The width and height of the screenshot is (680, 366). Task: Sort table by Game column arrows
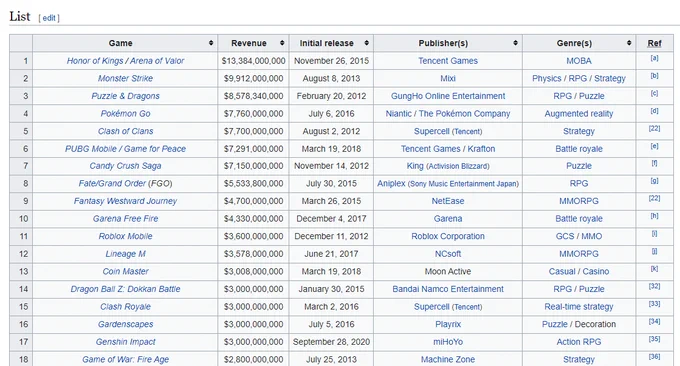coord(211,43)
